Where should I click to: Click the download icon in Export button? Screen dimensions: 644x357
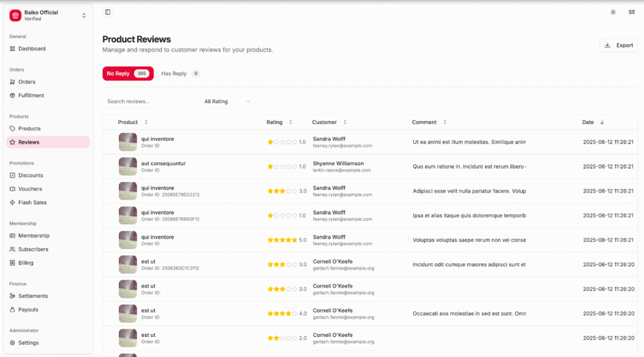click(x=608, y=45)
